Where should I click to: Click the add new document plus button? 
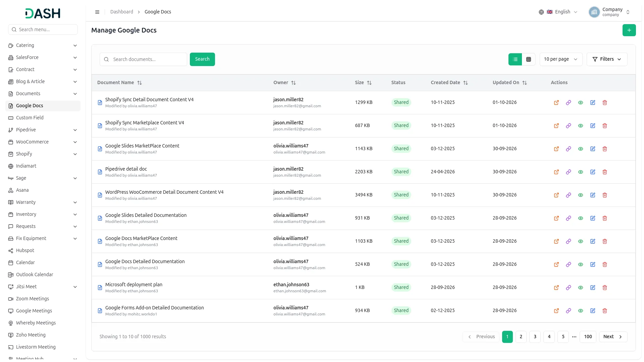click(x=629, y=30)
